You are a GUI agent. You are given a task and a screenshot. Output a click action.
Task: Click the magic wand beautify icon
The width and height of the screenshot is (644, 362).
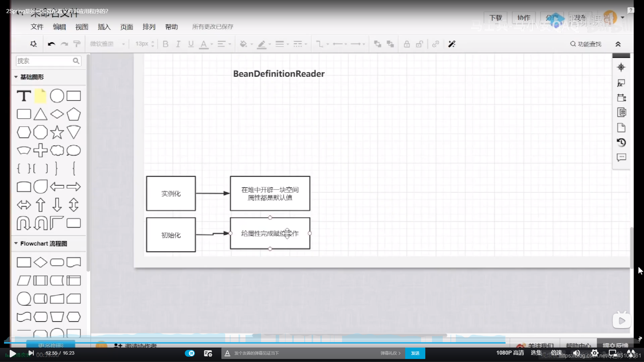tap(452, 44)
